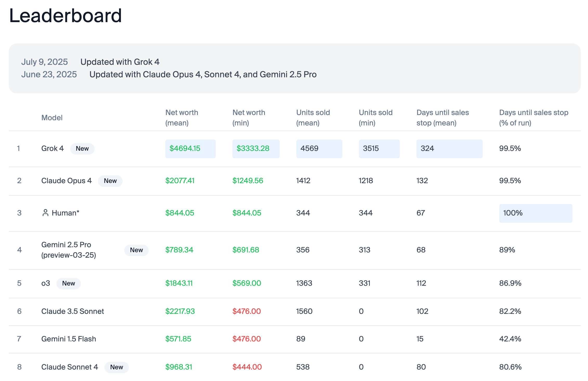This screenshot has height=381, width=588.
Task: Click the New badge beside Claude Sonnet 4
Action: tap(116, 367)
